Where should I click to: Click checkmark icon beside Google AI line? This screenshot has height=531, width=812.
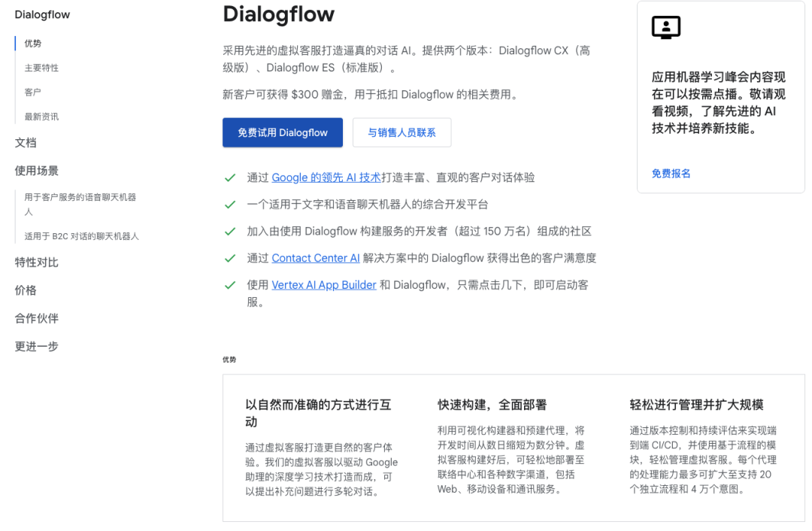pyautogui.click(x=230, y=178)
